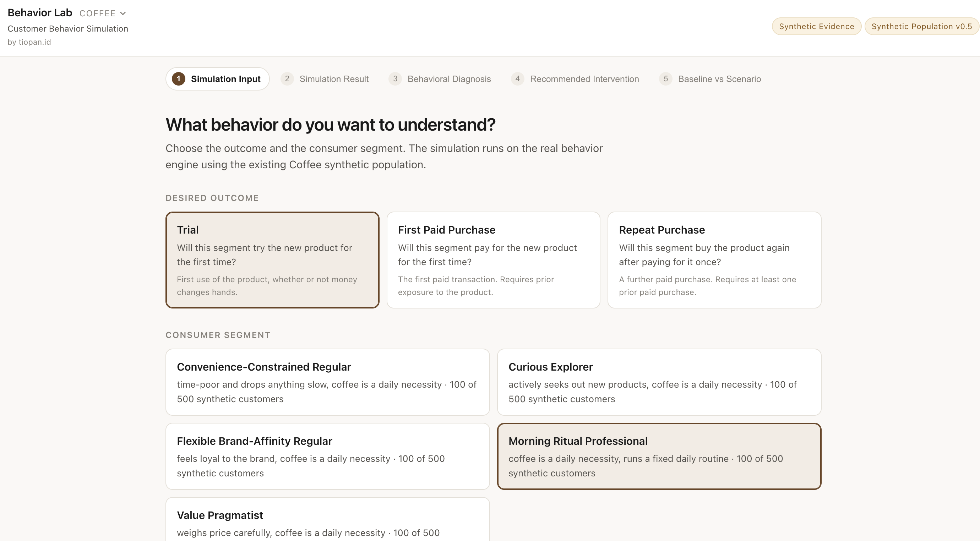Click step number 4 circle icon
The width and height of the screenshot is (980, 541).
pyautogui.click(x=517, y=79)
